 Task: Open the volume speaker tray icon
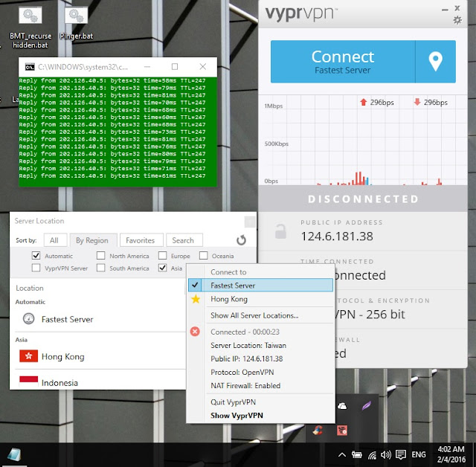pyautogui.click(x=386, y=454)
